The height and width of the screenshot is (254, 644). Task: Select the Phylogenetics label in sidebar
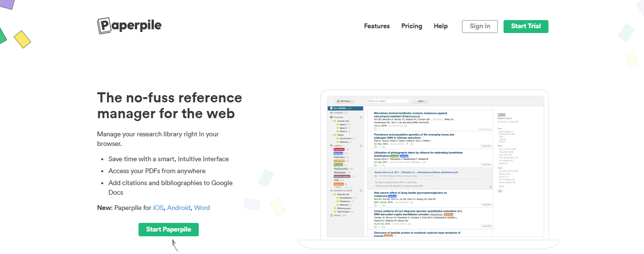click(x=341, y=169)
